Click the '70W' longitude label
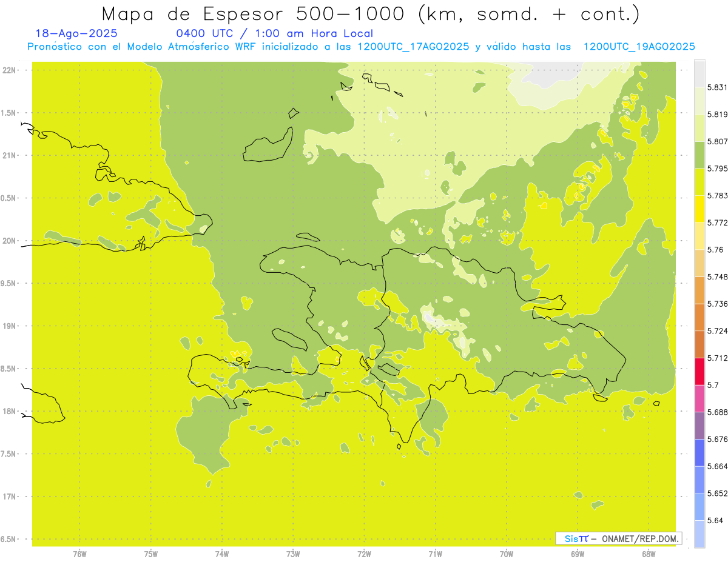 coord(506,553)
